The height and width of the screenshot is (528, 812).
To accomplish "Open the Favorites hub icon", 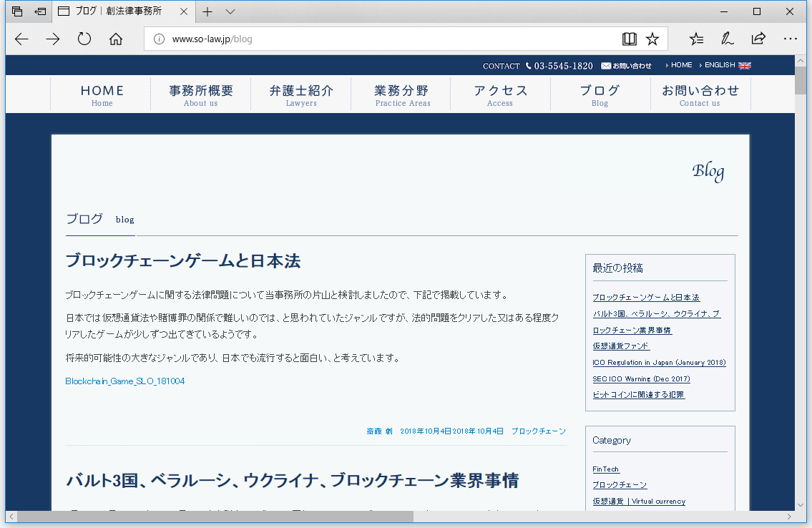I will (696, 39).
